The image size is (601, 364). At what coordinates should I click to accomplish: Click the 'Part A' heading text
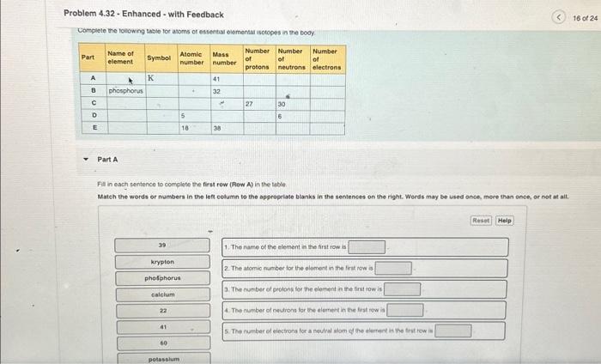coord(107,160)
